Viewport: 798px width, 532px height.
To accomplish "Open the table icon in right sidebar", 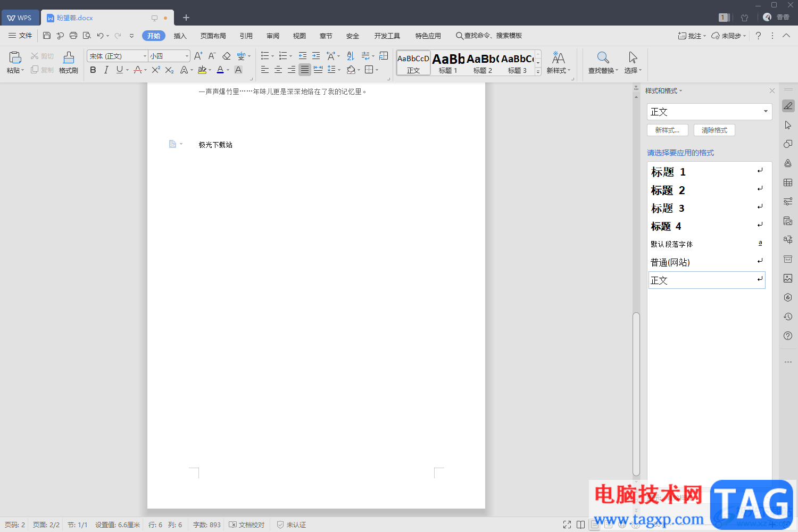I will (x=788, y=182).
